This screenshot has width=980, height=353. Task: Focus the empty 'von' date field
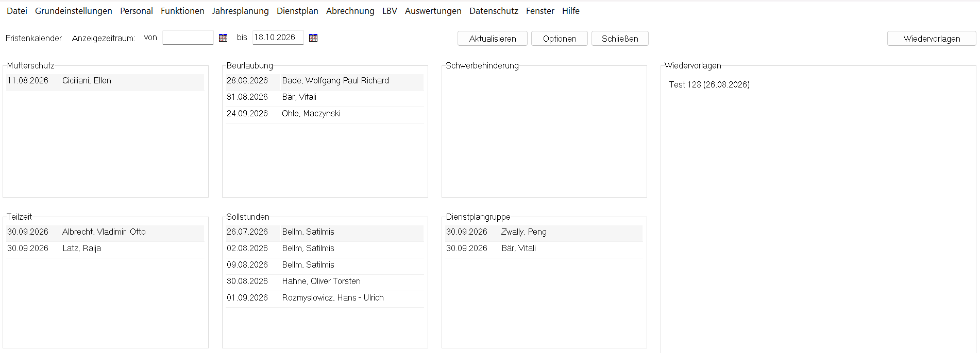point(188,38)
